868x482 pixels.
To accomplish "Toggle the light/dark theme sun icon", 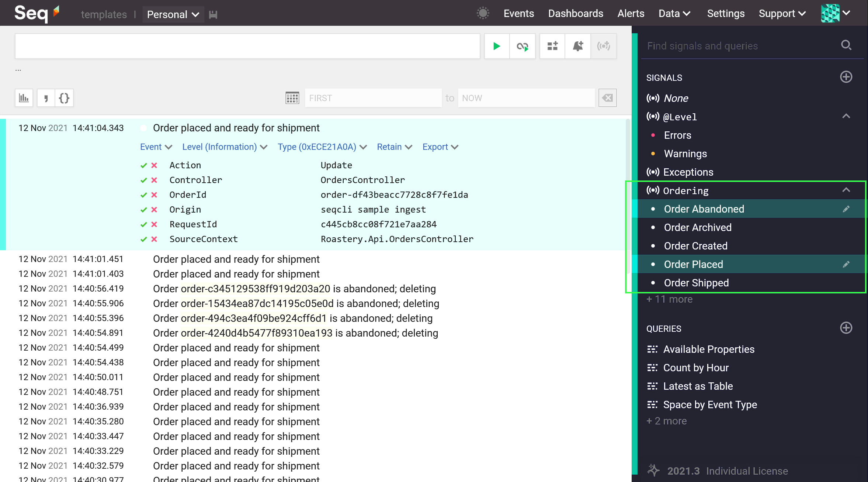I will (483, 13).
